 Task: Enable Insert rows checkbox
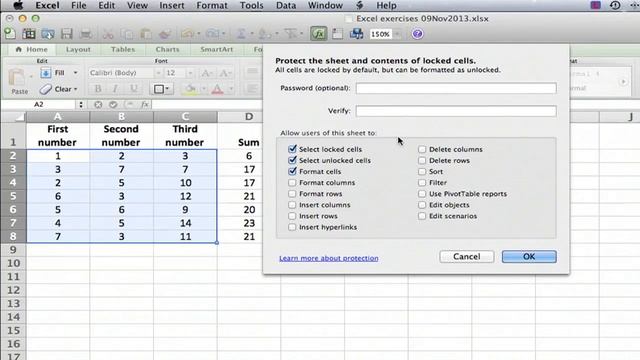point(292,216)
